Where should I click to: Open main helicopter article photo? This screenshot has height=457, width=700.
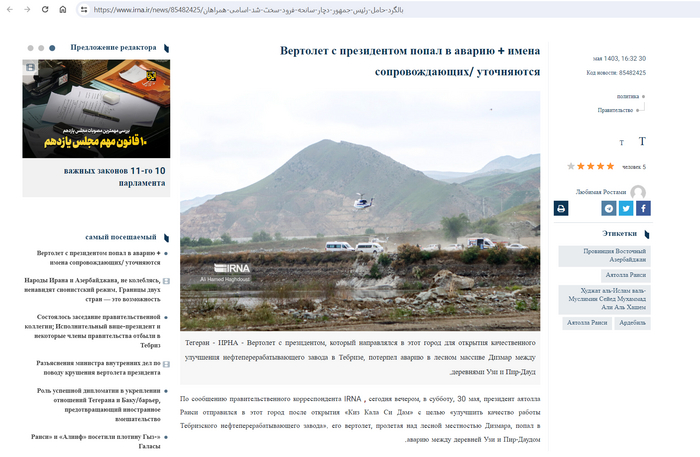[360, 211]
